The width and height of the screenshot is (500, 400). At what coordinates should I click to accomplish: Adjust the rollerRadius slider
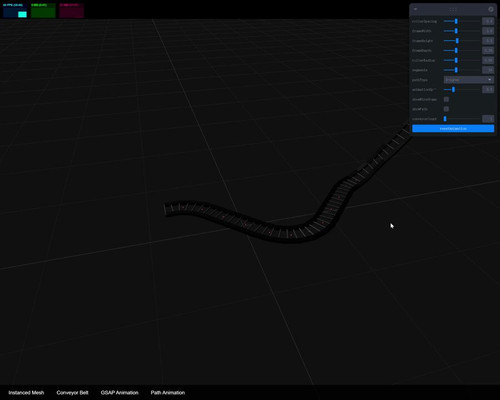pyautogui.click(x=462, y=60)
